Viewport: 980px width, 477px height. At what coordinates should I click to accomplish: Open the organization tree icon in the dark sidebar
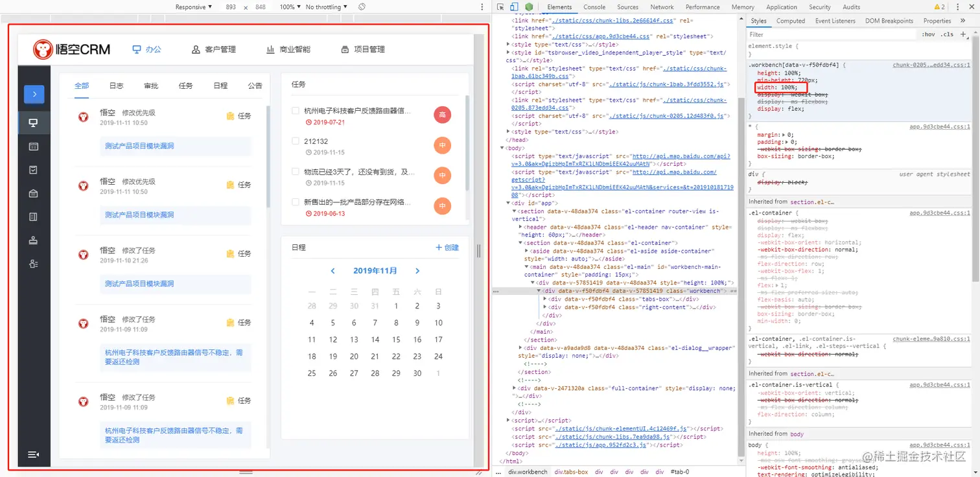pyautogui.click(x=34, y=264)
